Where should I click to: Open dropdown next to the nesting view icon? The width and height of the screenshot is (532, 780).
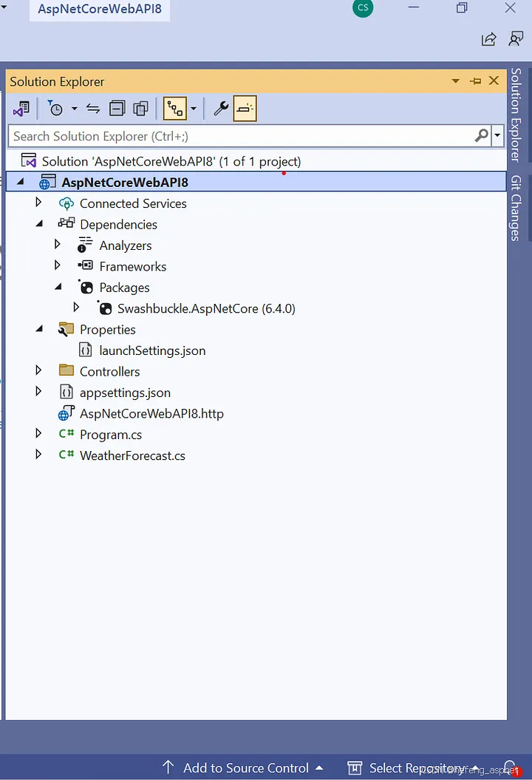pyautogui.click(x=194, y=109)
